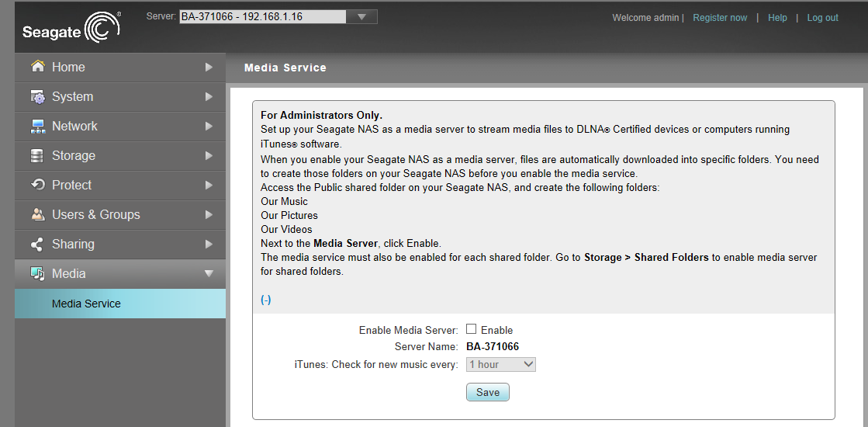Click the Storage drive icon

37,155
